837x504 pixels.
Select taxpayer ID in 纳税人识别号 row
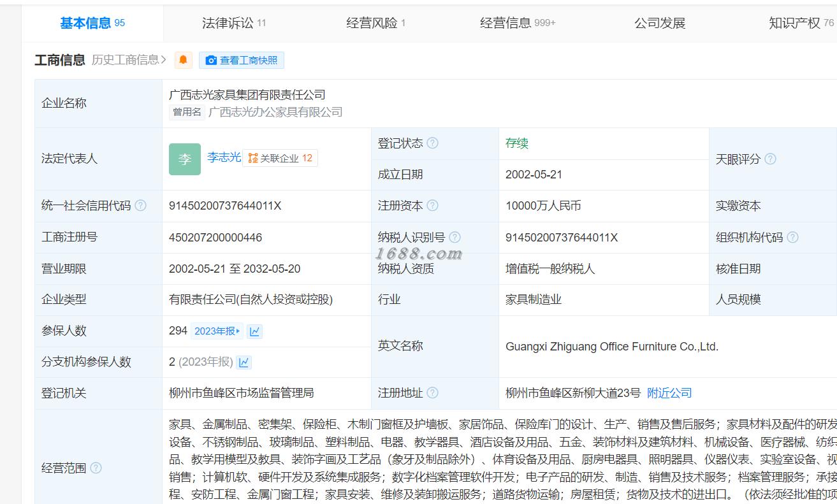pos(562,238)
